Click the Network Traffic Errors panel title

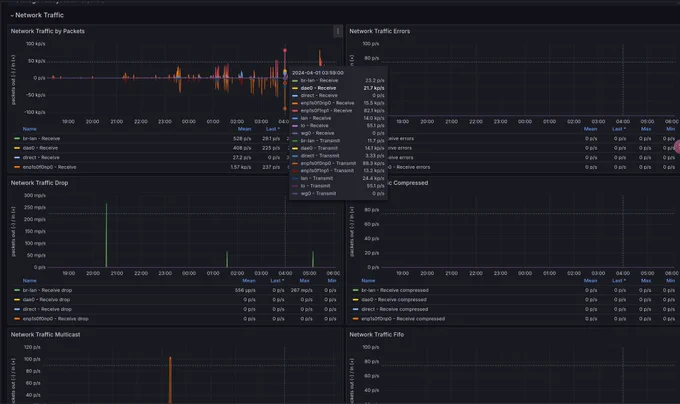[x=379, y=31]
